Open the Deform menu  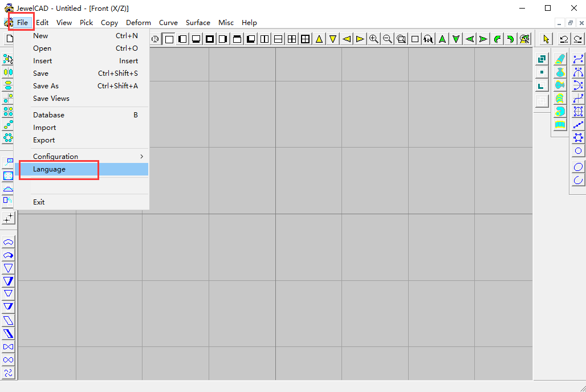138,22
